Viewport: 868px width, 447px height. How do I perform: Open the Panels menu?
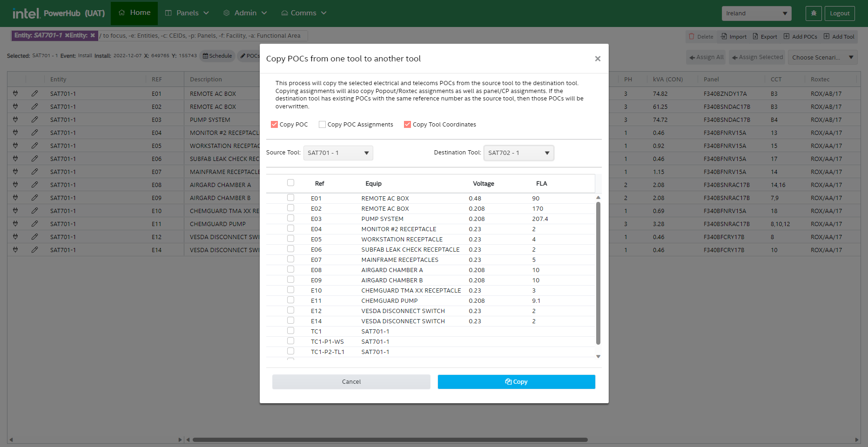(187, 13)
